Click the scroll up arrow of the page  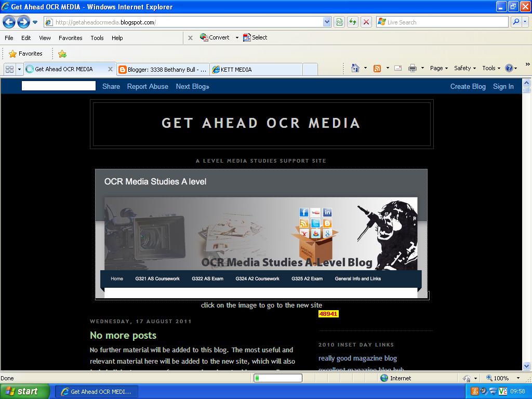[x=527, y=83]
